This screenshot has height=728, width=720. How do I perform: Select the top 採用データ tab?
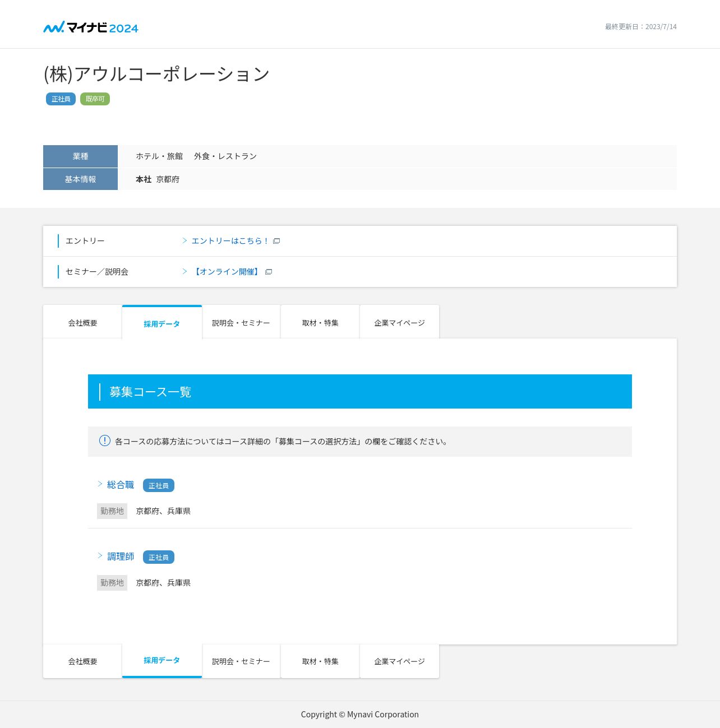162,323
